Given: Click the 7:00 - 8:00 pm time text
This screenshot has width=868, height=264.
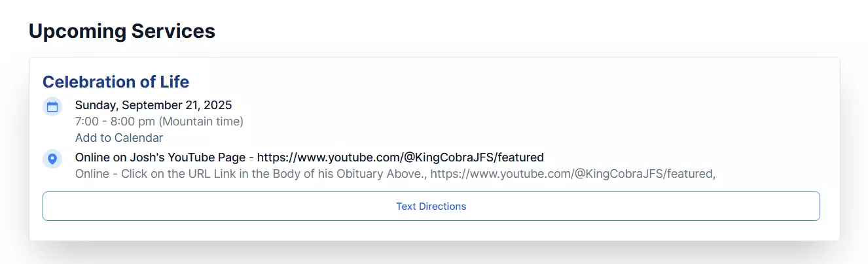Looking at the screenshot, I should pos(115,122).
